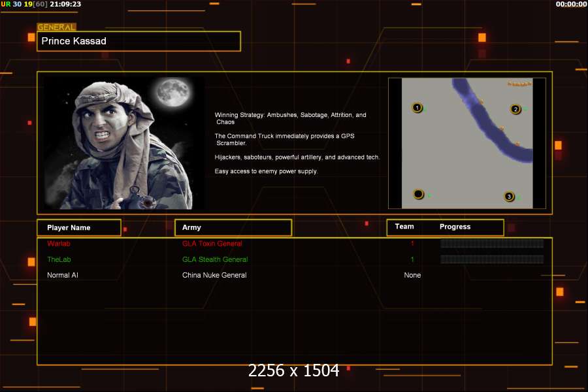Click the 00:00:00 timer in corner
The width and height of the screenshot is (588, 392).
(571, 4)
